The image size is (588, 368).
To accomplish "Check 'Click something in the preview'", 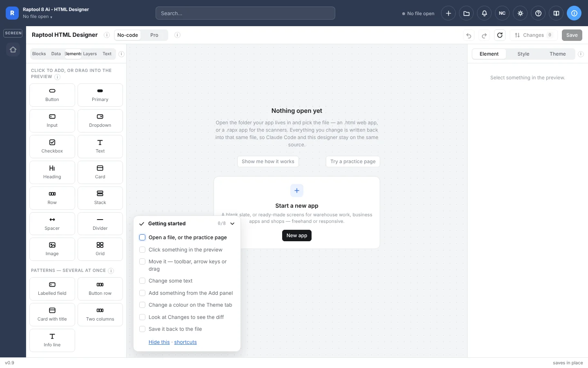I will 143,250.
